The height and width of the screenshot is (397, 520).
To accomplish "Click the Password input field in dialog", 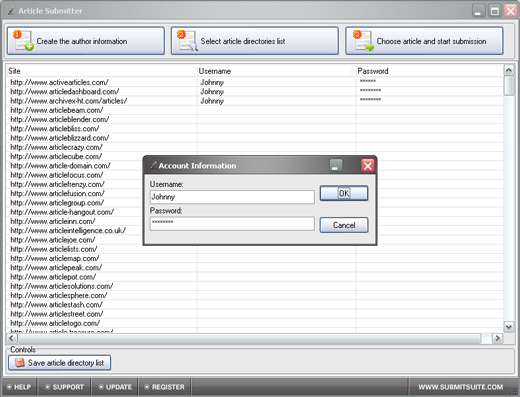I will pyautogui.click(x=232, y=223).
